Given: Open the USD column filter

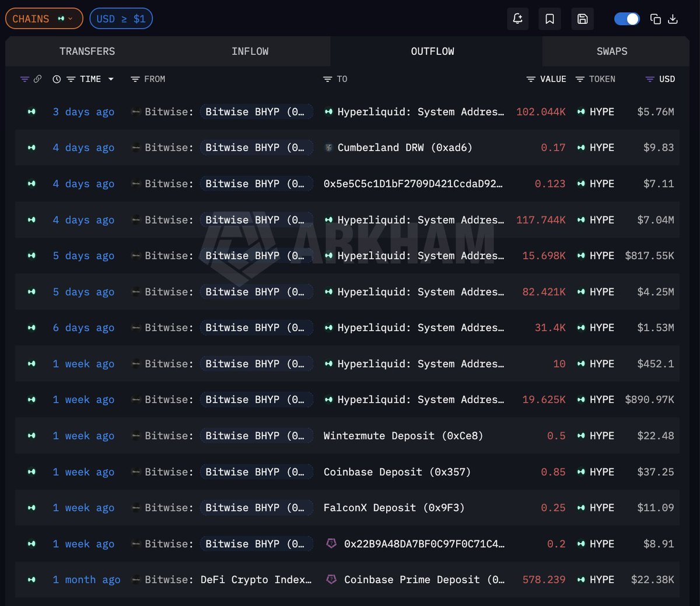Looking at the screenshot, I should point(650,79).
